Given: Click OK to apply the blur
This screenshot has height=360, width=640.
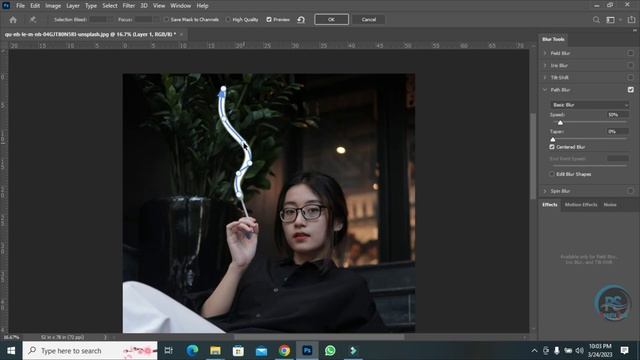Looking at the screenshot, I should tap(331, 20).
